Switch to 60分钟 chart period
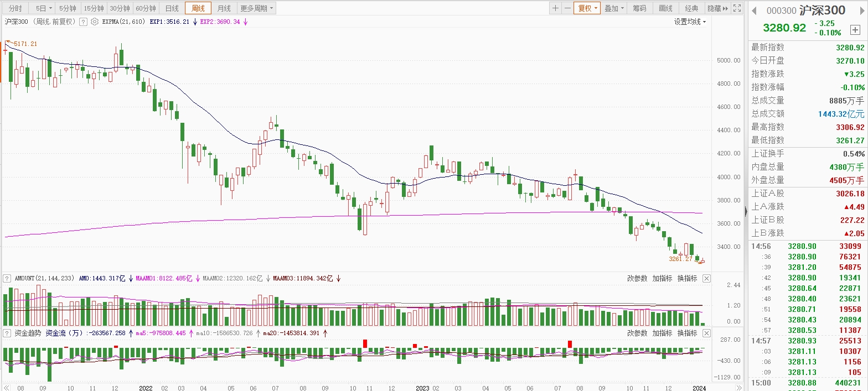 click(146, 8)
